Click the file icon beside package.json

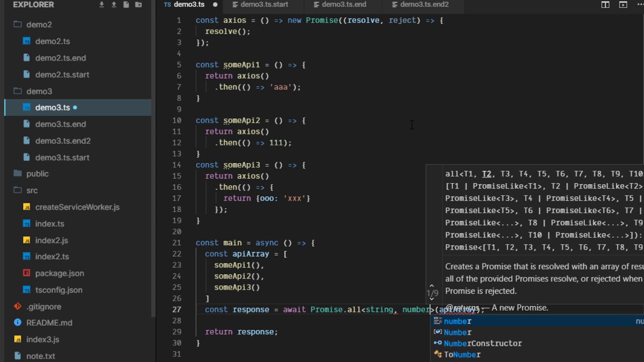point(27,274)
